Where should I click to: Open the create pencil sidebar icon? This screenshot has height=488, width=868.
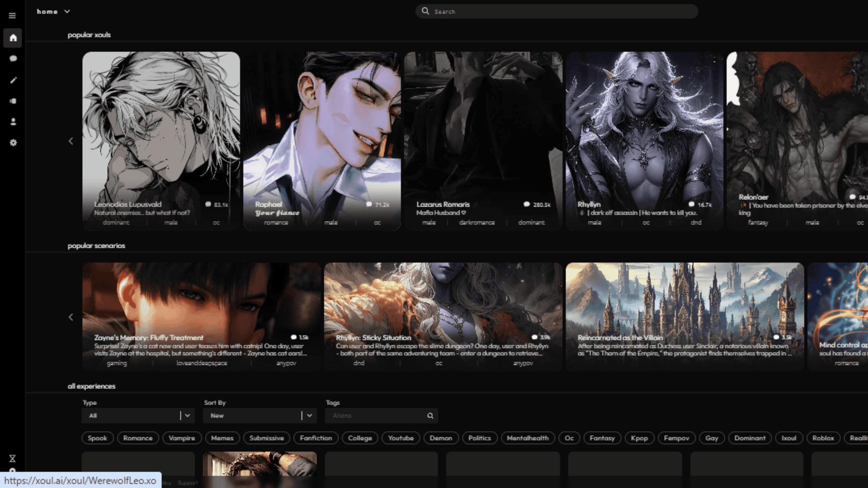13,80
